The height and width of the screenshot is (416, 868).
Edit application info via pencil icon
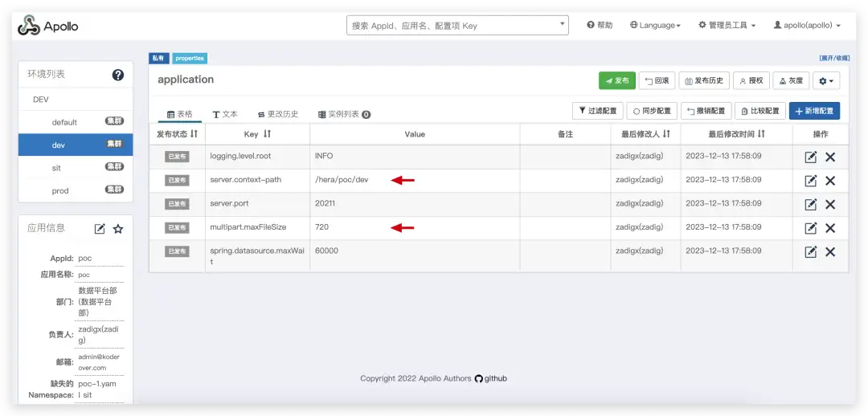pos(100,228)
